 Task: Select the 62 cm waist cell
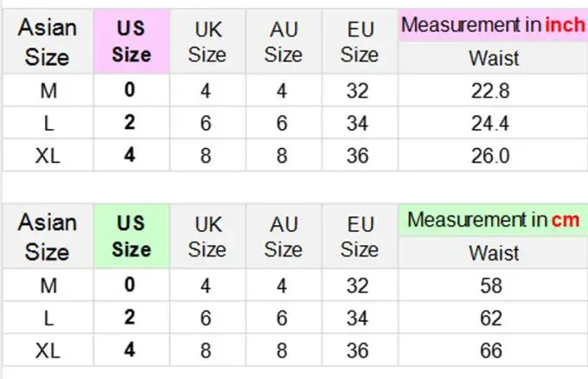(x=491, y=318)
